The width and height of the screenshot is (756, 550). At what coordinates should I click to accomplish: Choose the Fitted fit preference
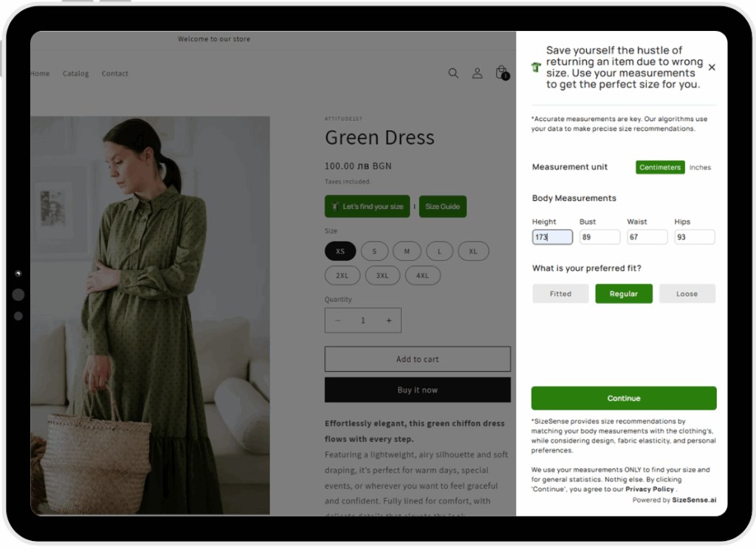coord(560,294)
